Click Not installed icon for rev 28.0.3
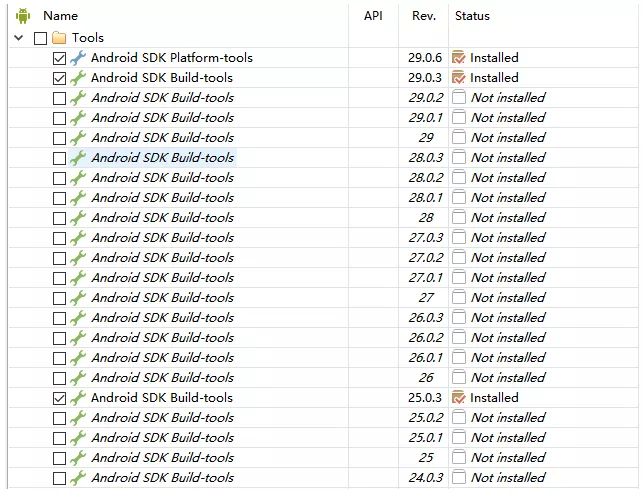The image size is (643, 493). [x=458, y=157]
